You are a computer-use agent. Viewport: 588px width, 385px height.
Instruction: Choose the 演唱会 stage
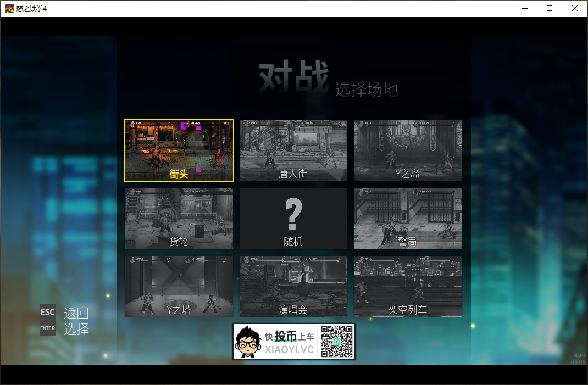(x=293, y=286)
